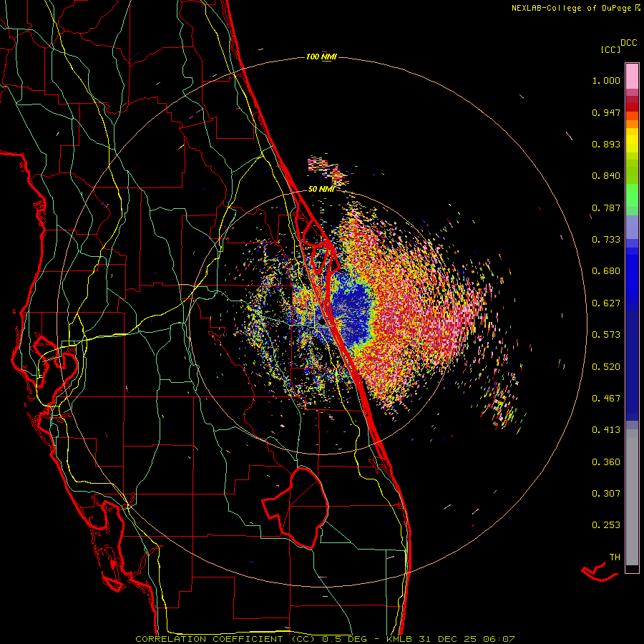Select the 0.520 legend value
644x644 pixels.
pos(606,367)
